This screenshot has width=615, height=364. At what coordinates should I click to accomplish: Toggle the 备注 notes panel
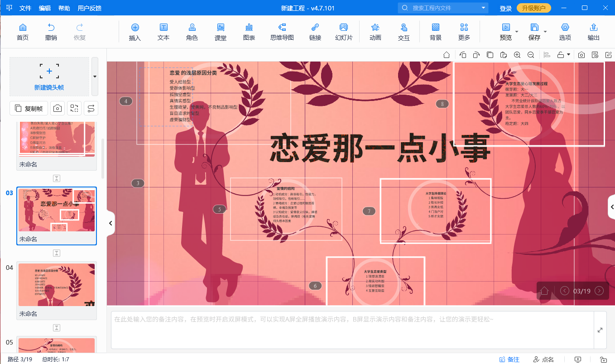(x=509, y=359)
